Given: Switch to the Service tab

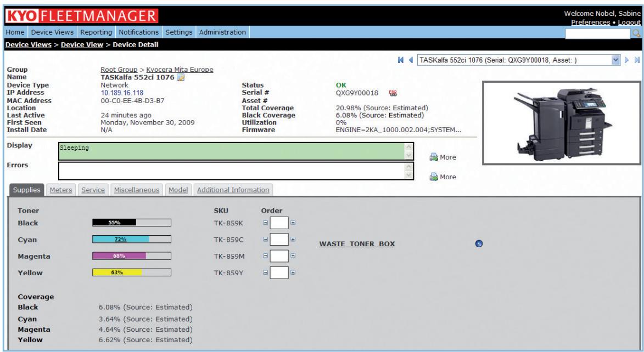Looking at the screenshot, I should tap(93, 190).
